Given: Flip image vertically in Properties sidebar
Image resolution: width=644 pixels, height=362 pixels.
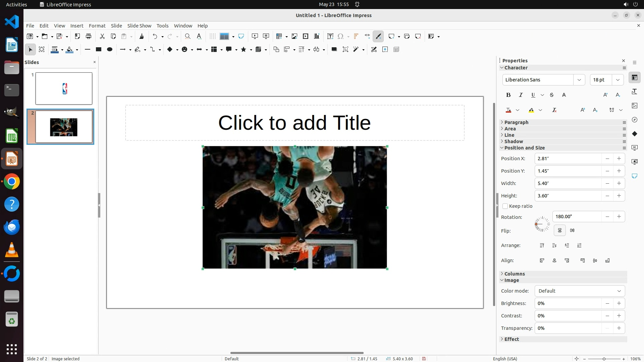Looking at the screenshot, I should point(559,231).
